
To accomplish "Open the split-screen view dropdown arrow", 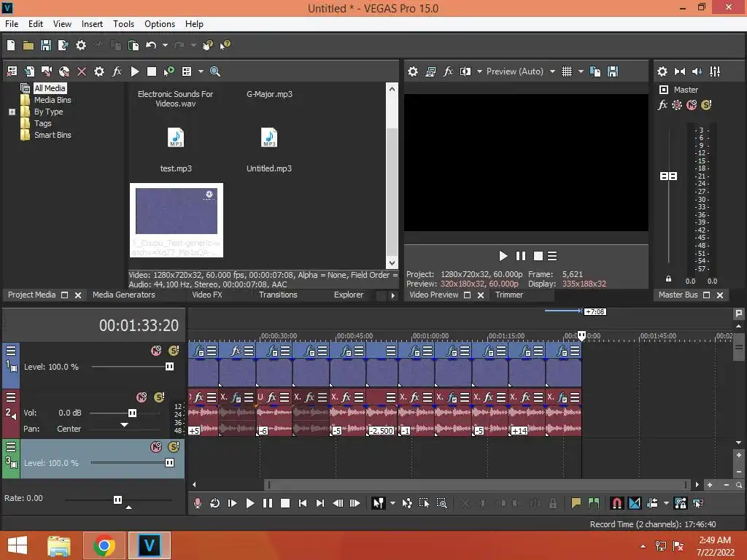I will coord(479,71).
